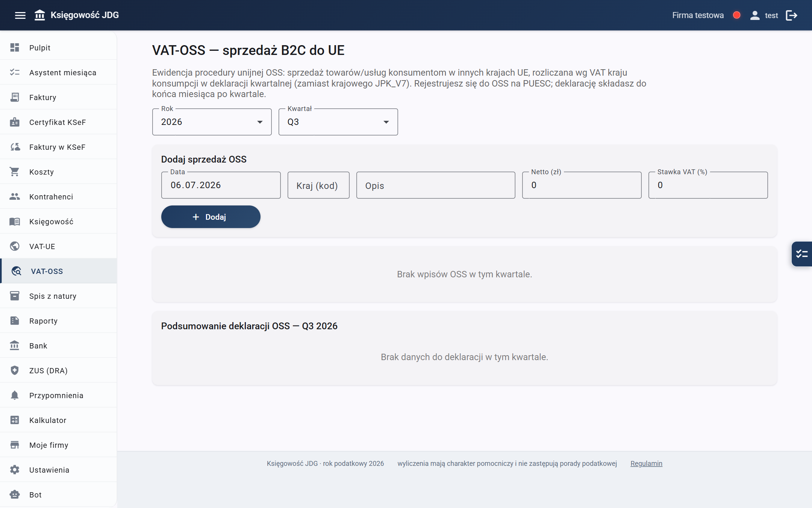The image size is (812, 508).
Task: Click the red status indicator dot
Action: click(737, 15)
